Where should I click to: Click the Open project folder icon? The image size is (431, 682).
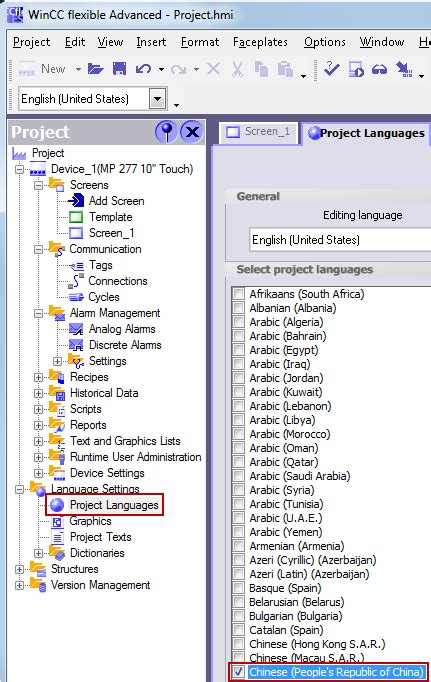(95, 69)
